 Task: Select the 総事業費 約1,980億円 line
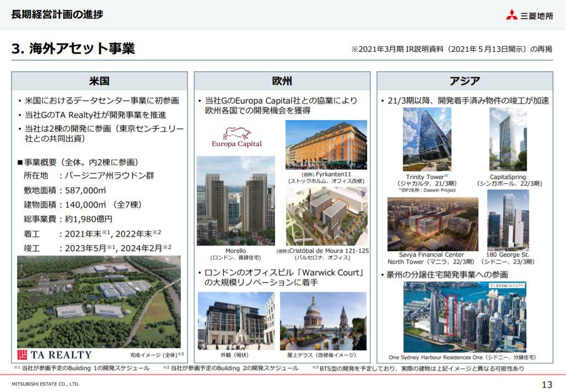pos(68,219)
